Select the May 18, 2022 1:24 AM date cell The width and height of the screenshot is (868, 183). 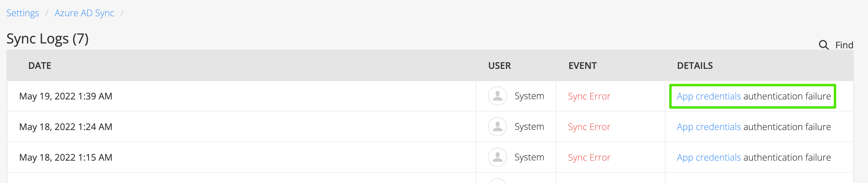[66, 127]
